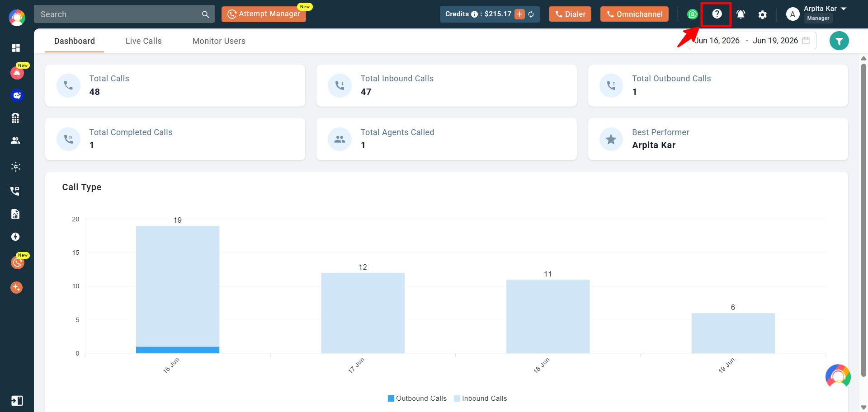Click the 17 Jun bar

point(363,313)
